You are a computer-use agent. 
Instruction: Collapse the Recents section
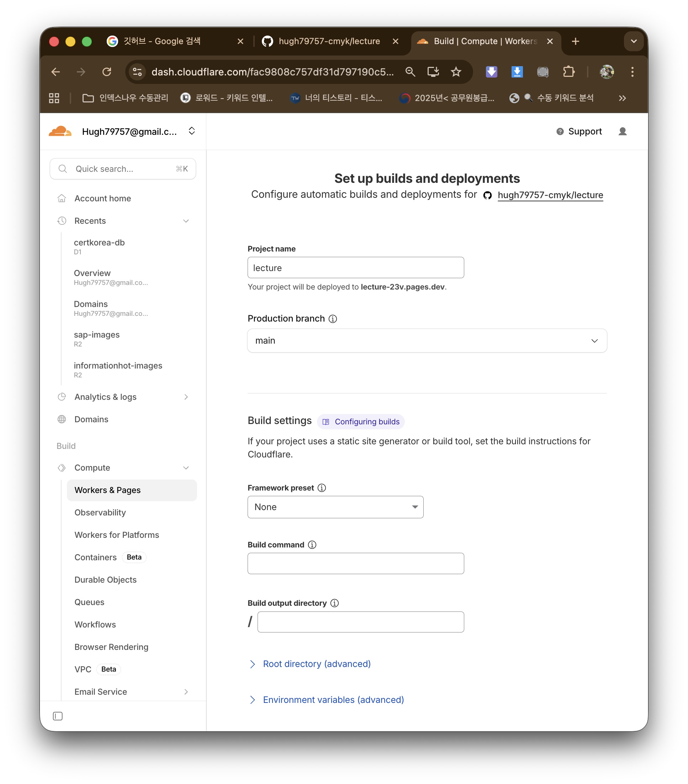(x=186, y=221)
